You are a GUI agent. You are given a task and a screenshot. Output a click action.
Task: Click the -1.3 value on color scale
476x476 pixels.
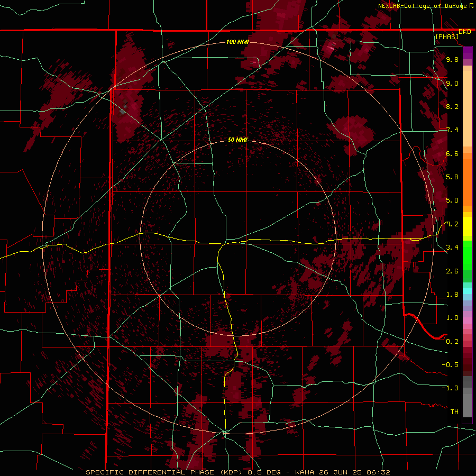coord(450,388)
